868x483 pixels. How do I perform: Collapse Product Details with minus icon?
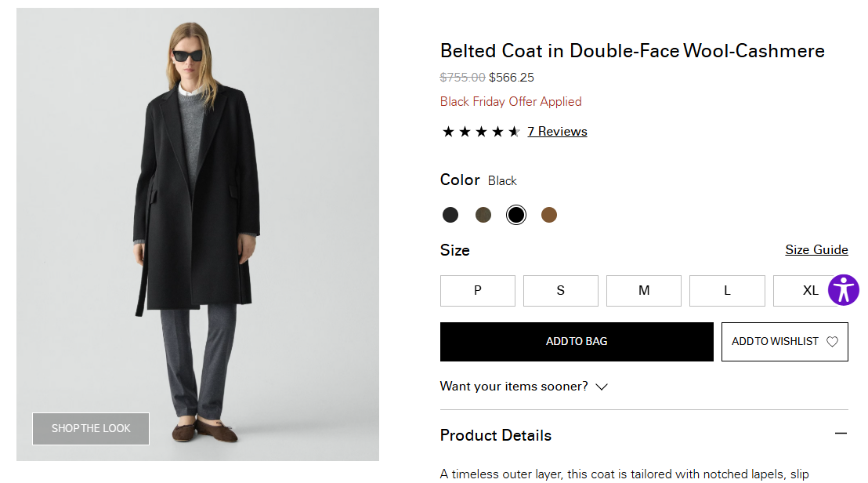[841, 434]
